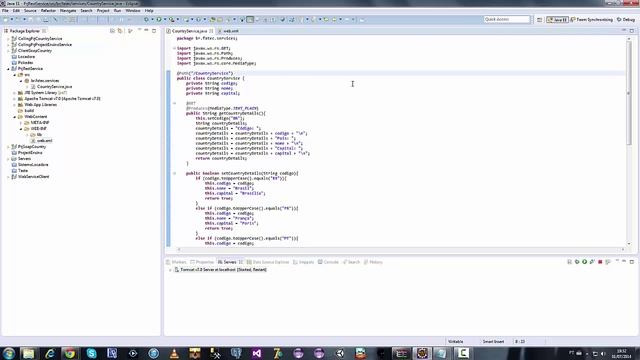Screen dimensions: 640x360
Task: Fold the import statements block
Action: (x=174, y=48)
